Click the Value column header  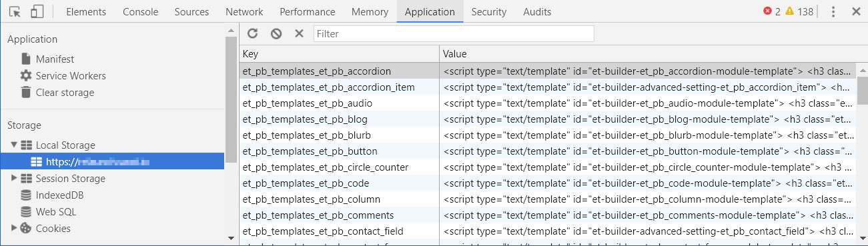[648, 53]
